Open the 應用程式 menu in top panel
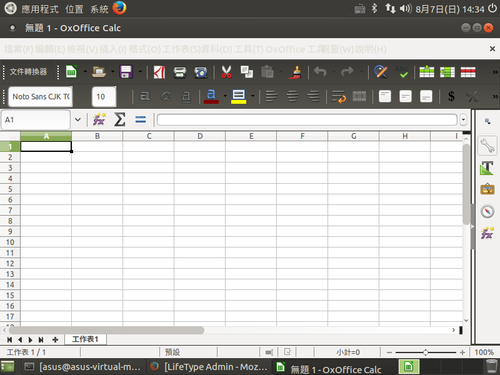The width and height of the screenshot is (500, 375). (40, 9)
